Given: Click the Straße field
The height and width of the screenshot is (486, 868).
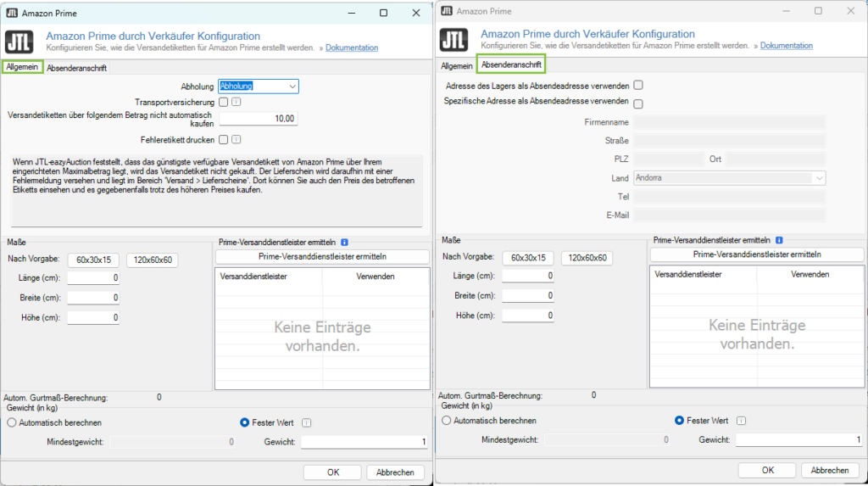Looking at the screenshot, I should [x=730, y=141].
